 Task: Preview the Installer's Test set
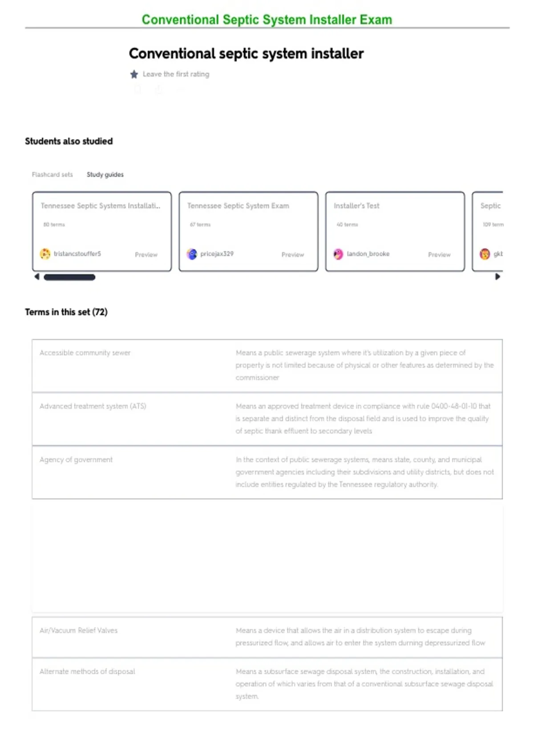(439, 255)
